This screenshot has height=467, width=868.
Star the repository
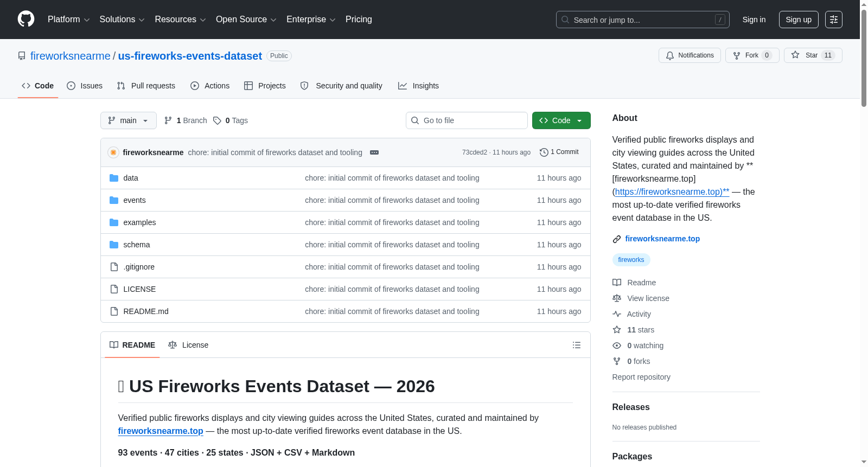(813, 55)
